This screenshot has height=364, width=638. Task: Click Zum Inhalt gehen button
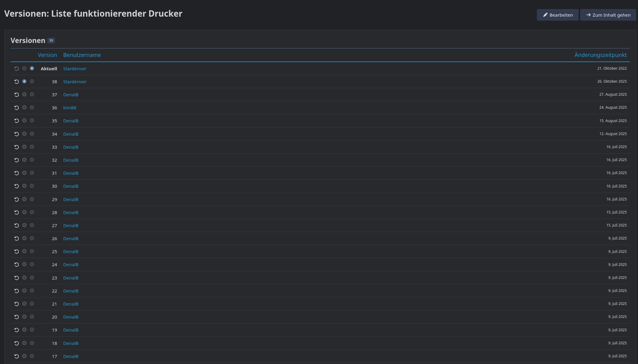[x=608, y=15]
